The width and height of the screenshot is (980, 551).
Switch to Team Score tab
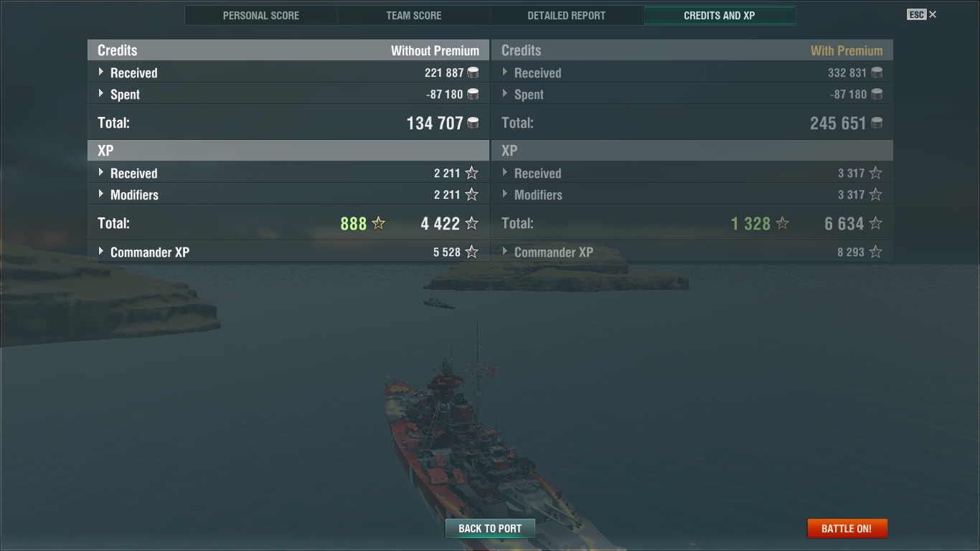click(x=414, y=15)
